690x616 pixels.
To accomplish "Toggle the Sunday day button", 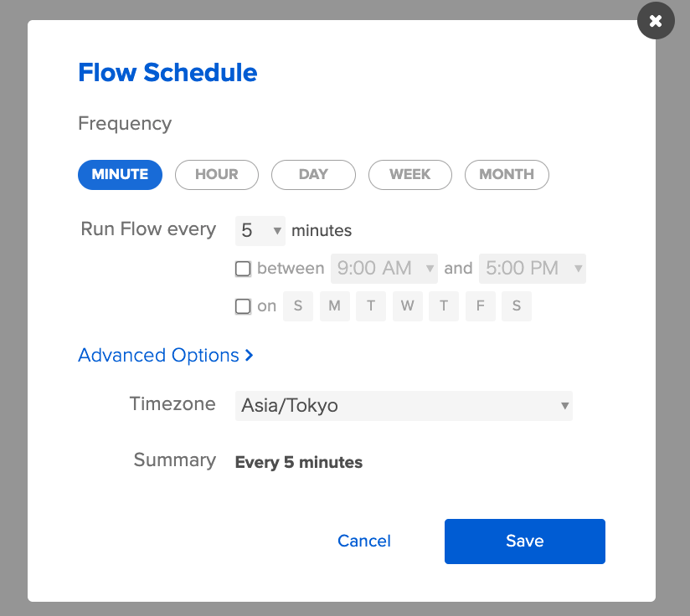I will click(x=298, y=306).
